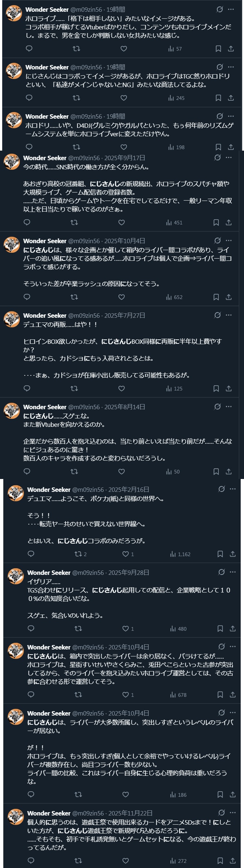Image resolution: width=244 pixels, height=868 pixels.
Task: Share the tweet dated 2025年2月16日
Action: [233, 554]
